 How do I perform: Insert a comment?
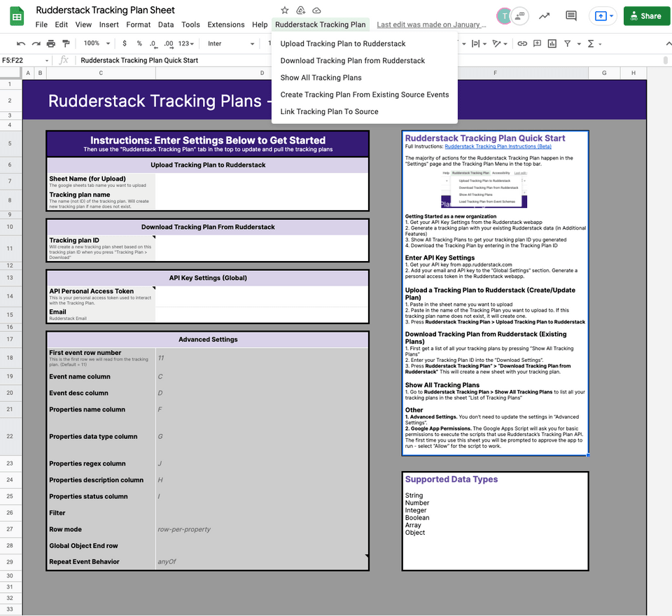537,43
